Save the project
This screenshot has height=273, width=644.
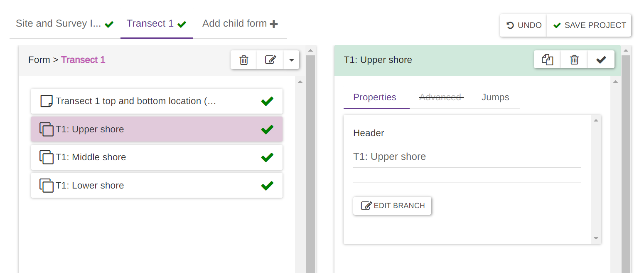point(589,25)
